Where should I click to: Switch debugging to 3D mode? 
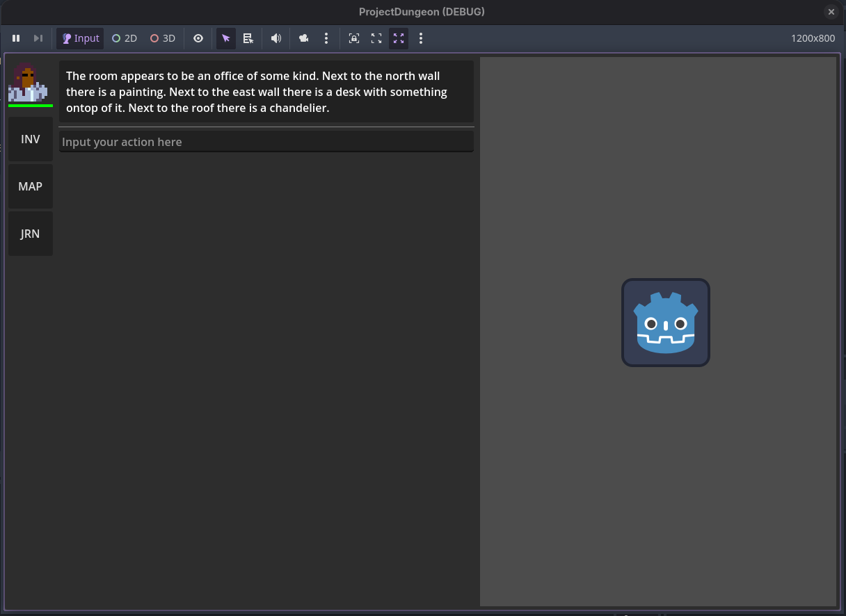[162, 38]
